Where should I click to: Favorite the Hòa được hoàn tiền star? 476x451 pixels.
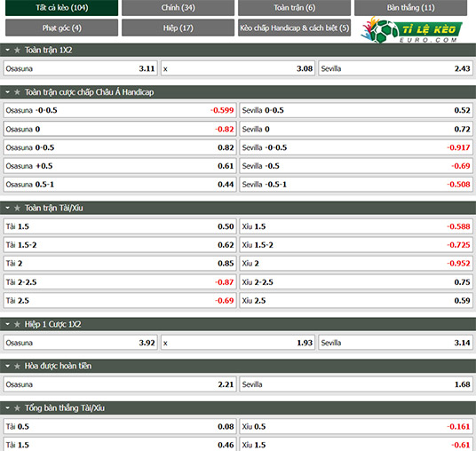[17, 366]
